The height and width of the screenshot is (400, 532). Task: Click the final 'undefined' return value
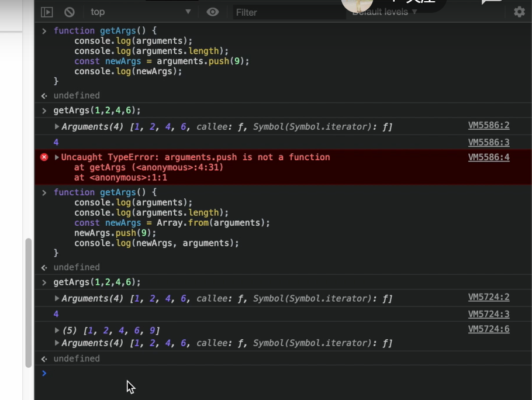coord(77,358)
